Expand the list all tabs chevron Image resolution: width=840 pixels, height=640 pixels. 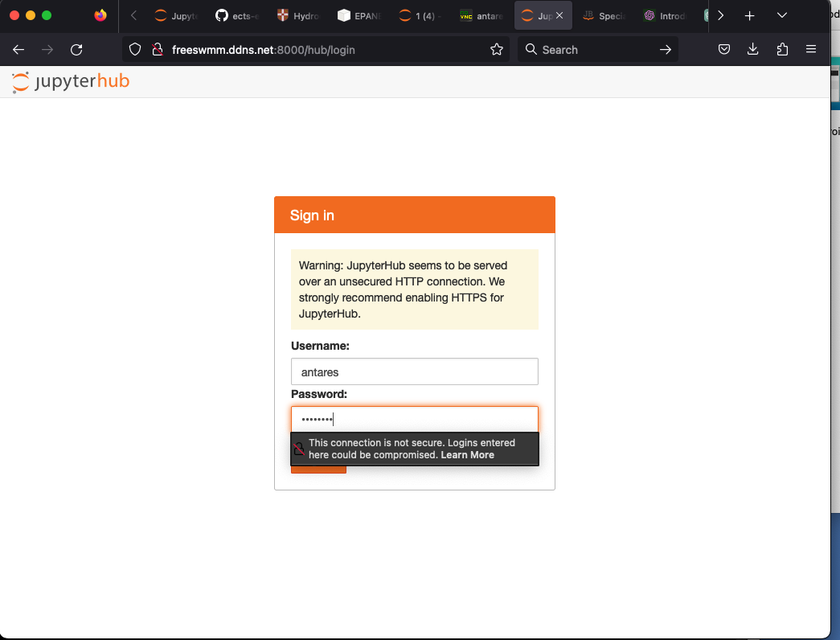pos(781,15)
